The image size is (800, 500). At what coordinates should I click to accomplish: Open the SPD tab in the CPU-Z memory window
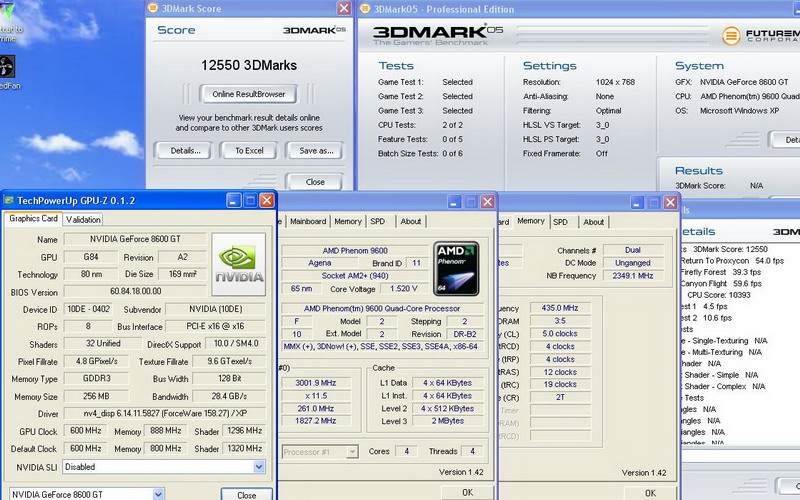coord(560,222)
